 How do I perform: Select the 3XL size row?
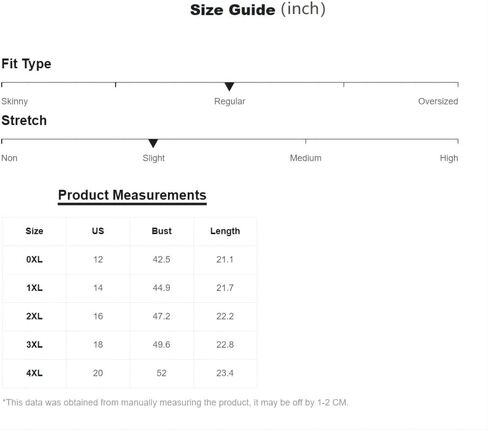[130, 345]
